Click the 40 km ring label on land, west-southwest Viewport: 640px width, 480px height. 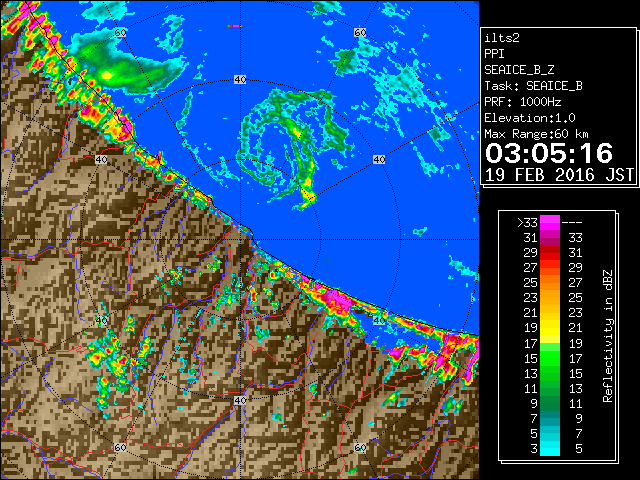101,320
